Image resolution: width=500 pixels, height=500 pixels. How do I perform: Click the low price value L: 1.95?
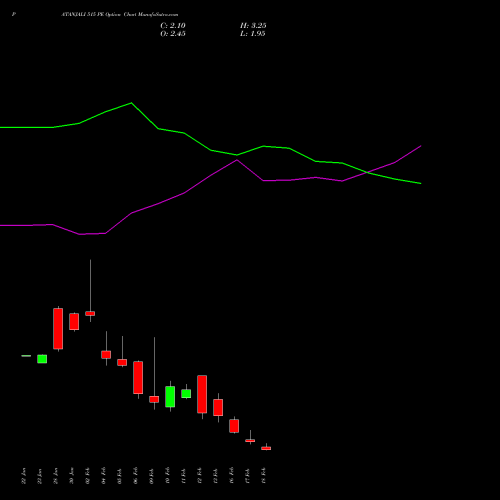(x=253, y=34)
